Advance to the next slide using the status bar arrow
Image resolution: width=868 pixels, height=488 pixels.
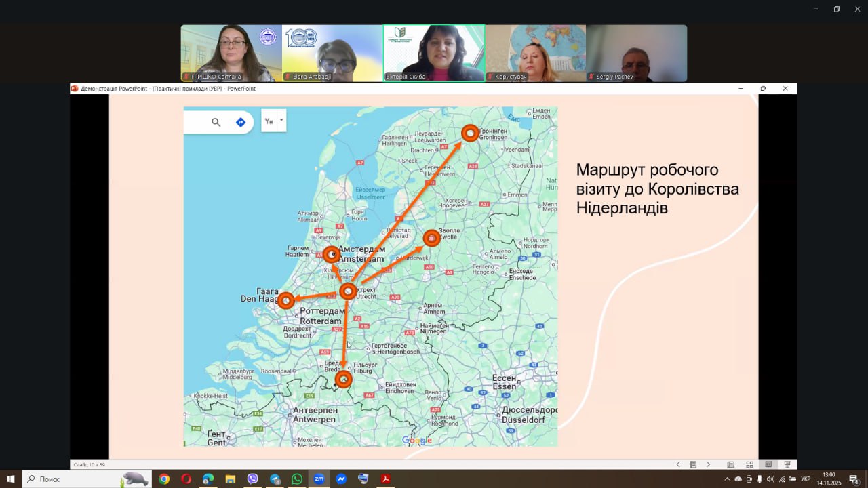tap(708, 464)
